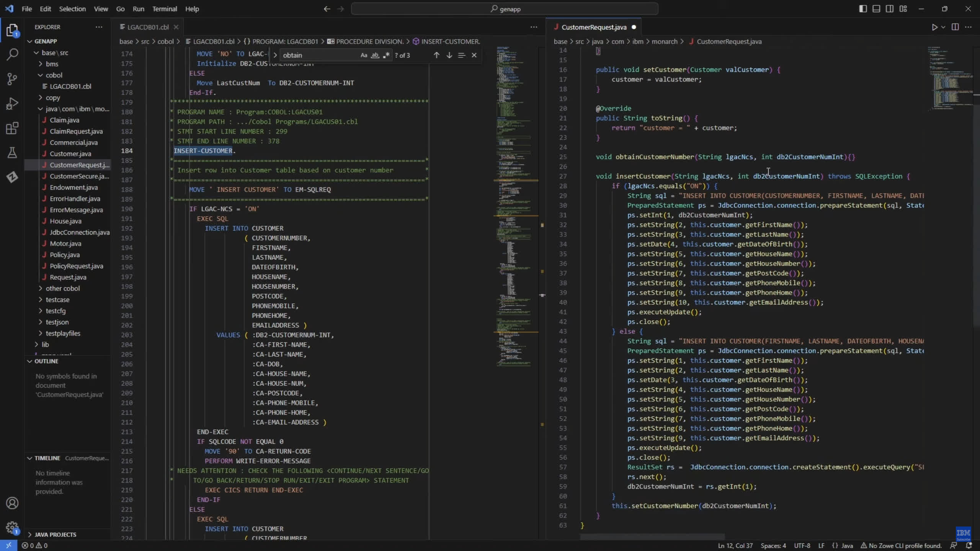Expand the JAVA PROJECTS section
Image resolution: width=980 pixels, height=551 pixels.
55,535
